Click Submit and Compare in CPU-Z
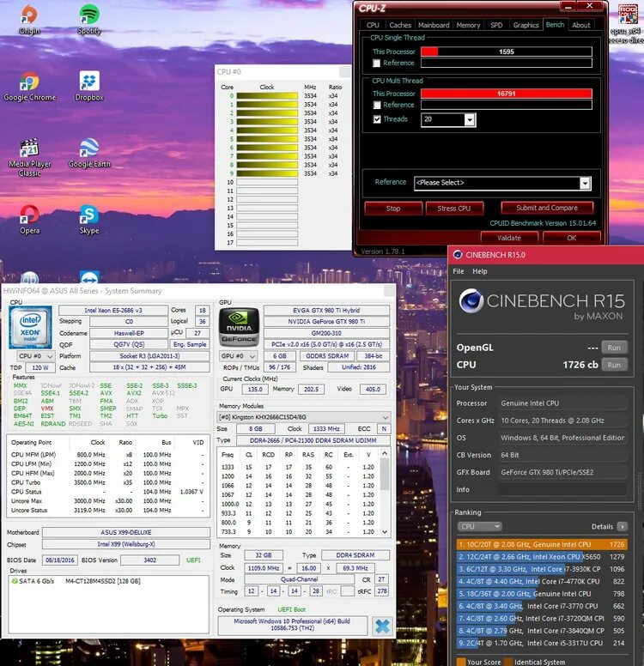This screenshot has height=666, width=644. coord(547,208)
